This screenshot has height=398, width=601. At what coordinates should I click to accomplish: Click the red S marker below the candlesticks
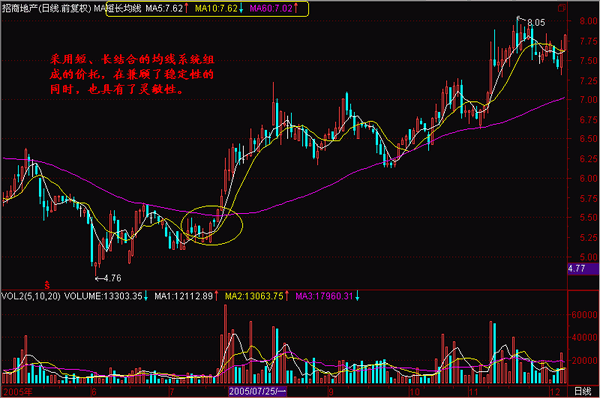coord(47,285)
